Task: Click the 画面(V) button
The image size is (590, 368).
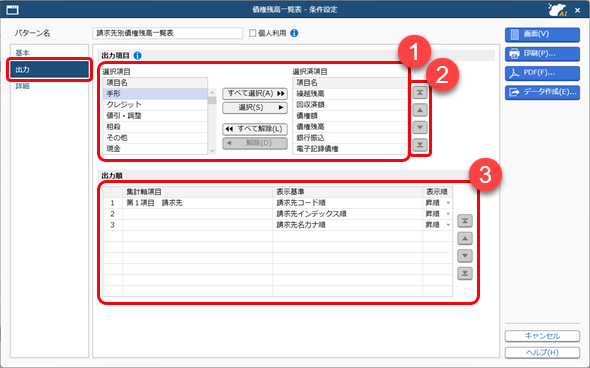Action: pyautogui.click(x=542, y=34)
